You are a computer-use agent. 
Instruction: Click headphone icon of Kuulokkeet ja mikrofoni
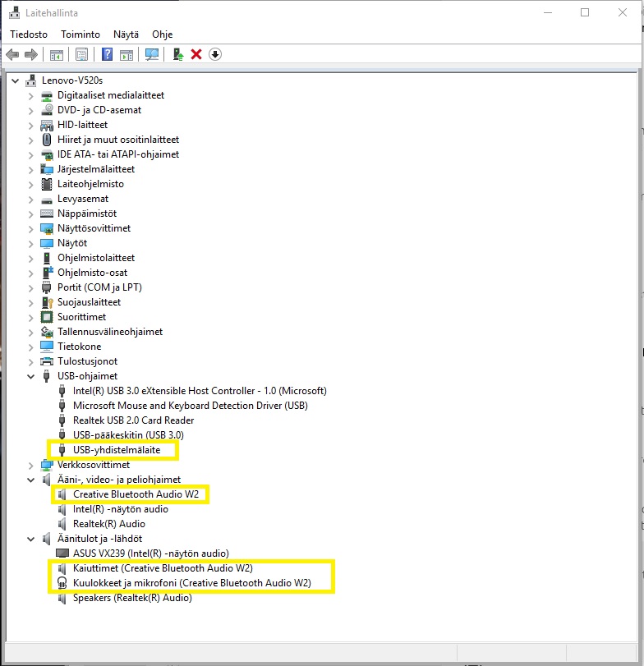(x=62, y=583)
